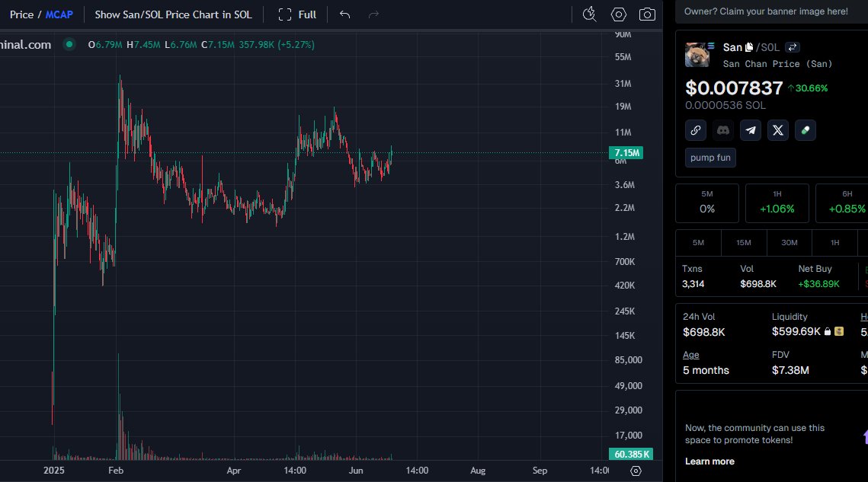Copy the San token address icon
This screenshot has width=868, height=482.
pos(750,46)
